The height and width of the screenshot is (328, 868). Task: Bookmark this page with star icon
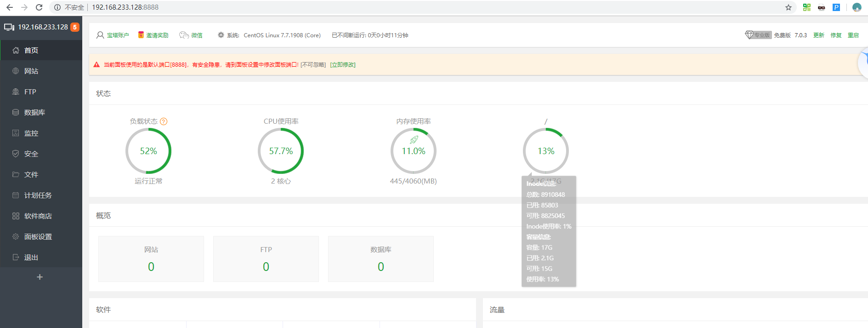789,7
